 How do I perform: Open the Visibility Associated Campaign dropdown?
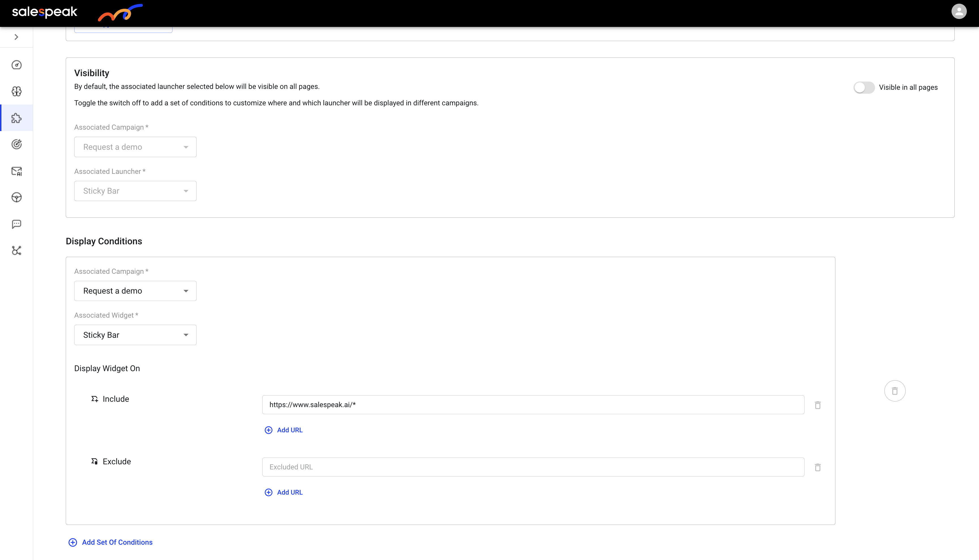[x=135, y=147]
